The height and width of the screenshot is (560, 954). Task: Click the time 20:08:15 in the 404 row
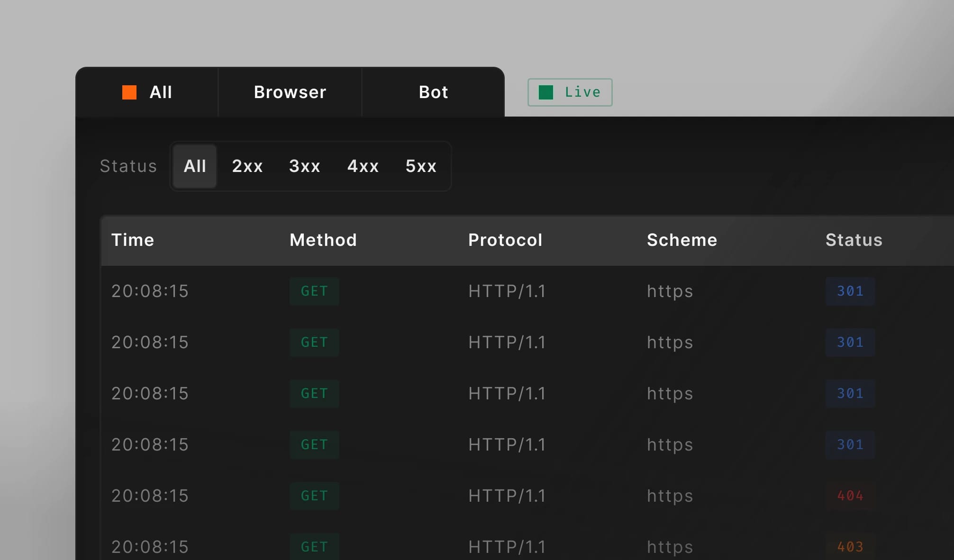[x=150, y=496]
